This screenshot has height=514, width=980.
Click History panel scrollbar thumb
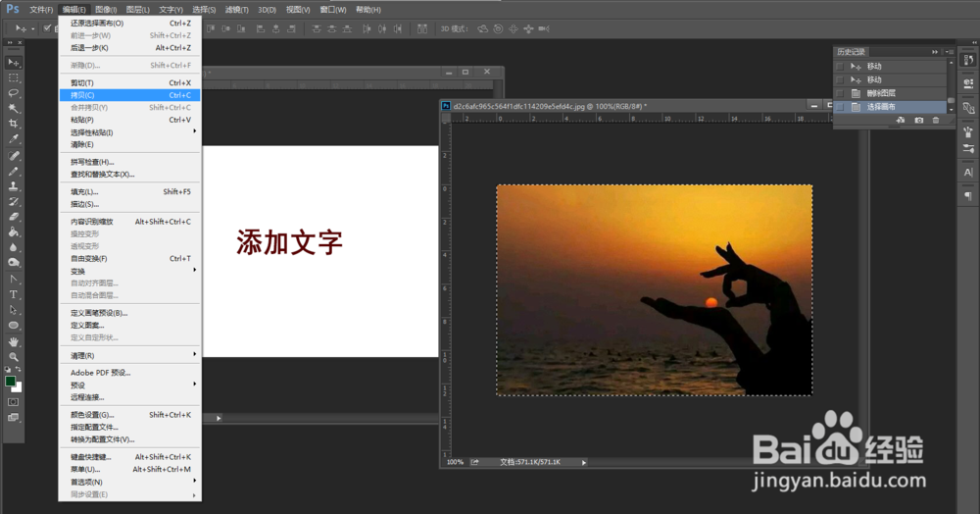coord(952,100)
